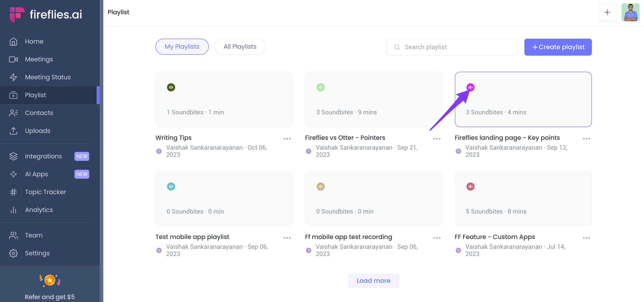This screenshot has width=644, height=302.
Task: Click the Team members icon
Action: tap(13, 235)
